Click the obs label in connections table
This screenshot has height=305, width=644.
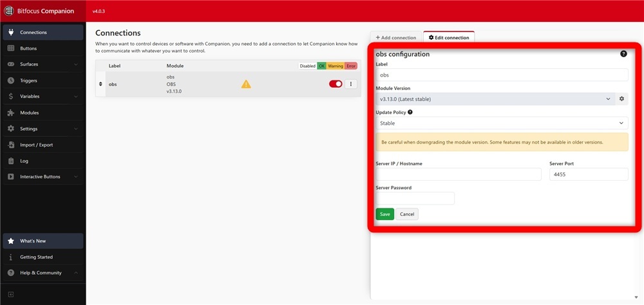point(113,84)
